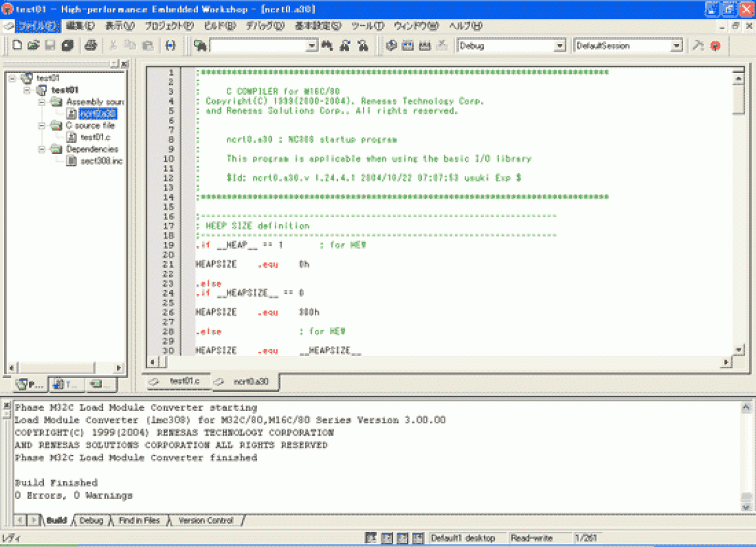Select test01.c in the project tree
Screen dimensions: 756x547
pos(95,137)
